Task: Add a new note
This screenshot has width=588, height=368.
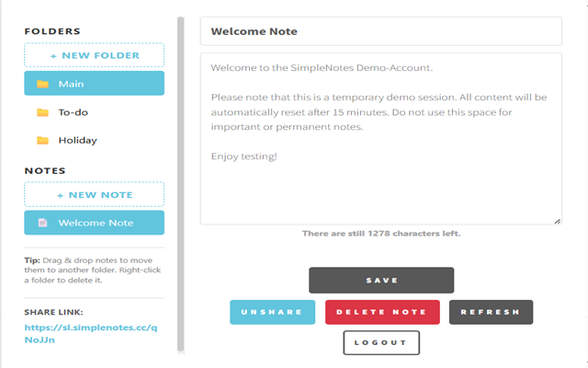Action: click(94, 194)
